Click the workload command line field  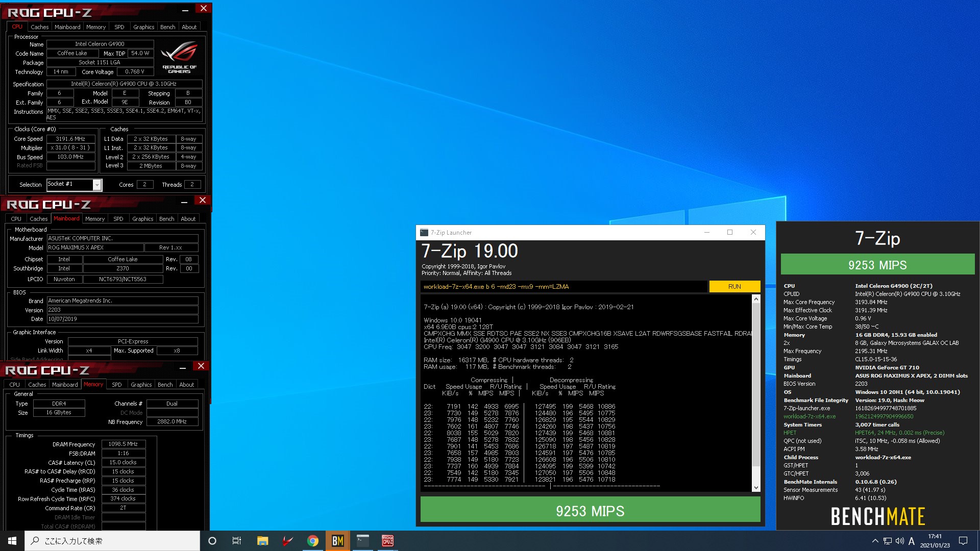click(564, 287)
